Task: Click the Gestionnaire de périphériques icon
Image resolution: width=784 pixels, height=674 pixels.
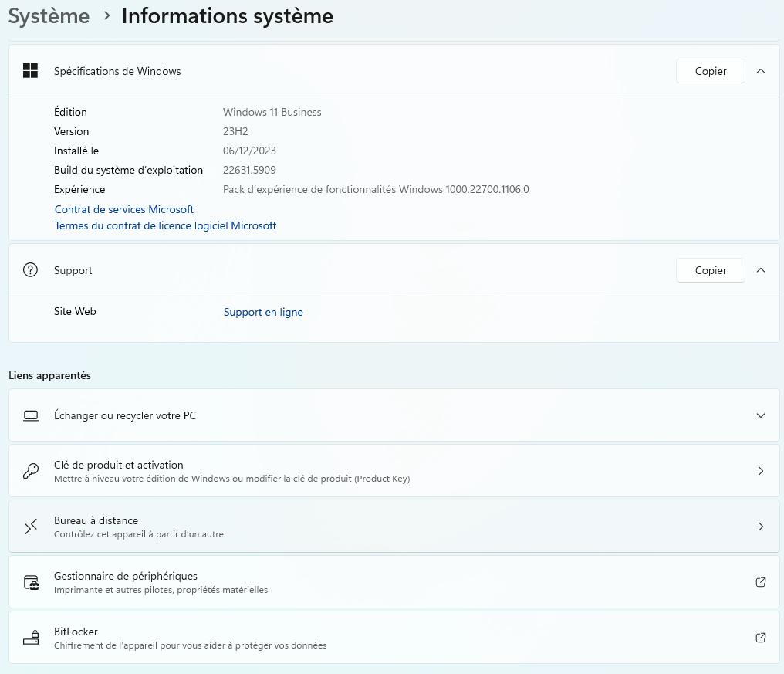Action: [x=31, y=582]
